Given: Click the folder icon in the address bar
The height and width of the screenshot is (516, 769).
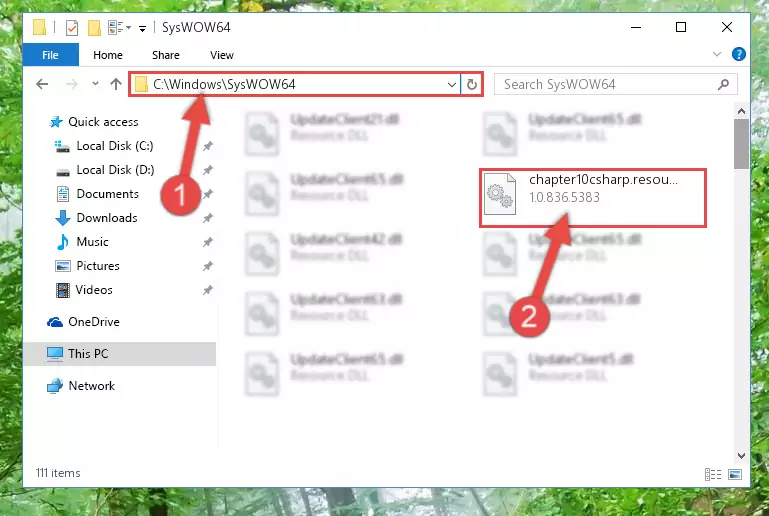Looking at the screenshot, I should click(141, 84).
